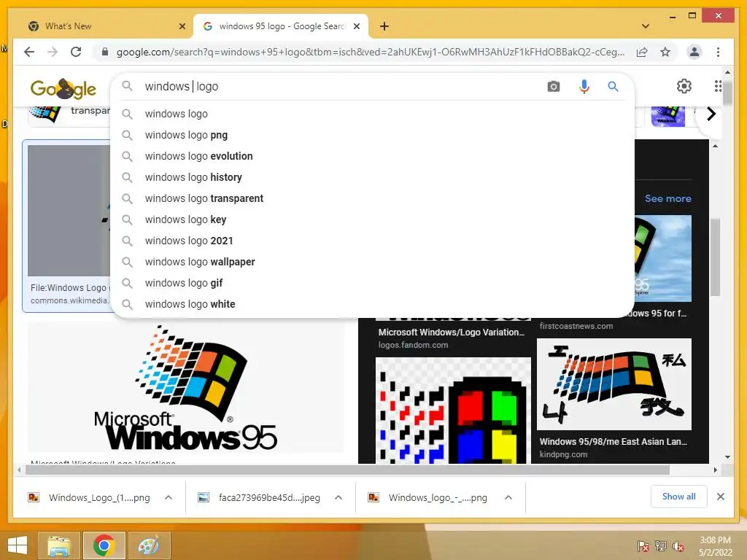
Task: Open Paint from the taskbar
Action: [x=149, y=545]
